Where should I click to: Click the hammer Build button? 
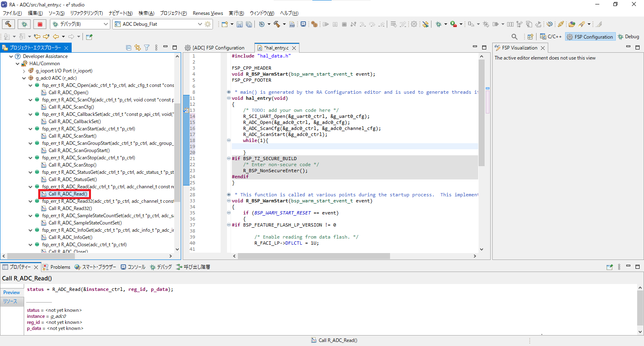tap(8, 24)
